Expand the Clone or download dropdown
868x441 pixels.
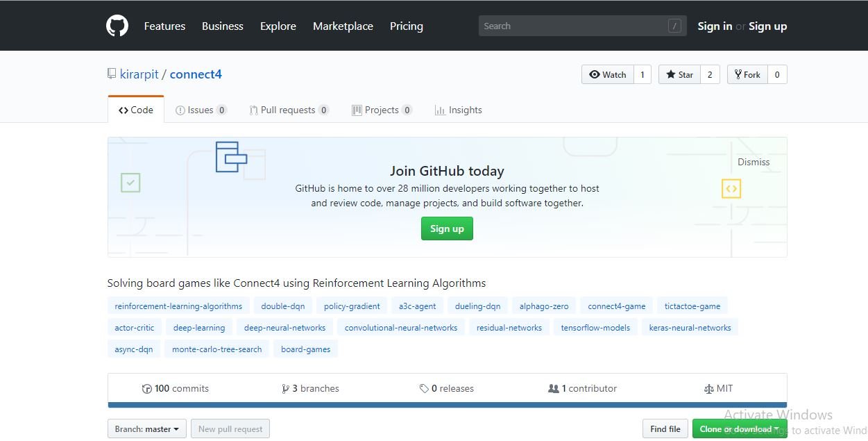pyautogui.click(x=740, y=429)
